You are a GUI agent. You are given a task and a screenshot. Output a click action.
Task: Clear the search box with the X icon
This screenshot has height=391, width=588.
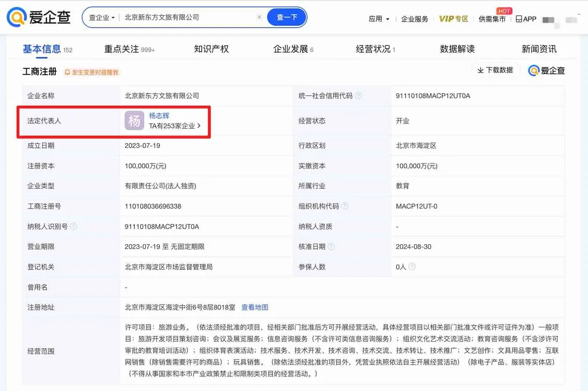(x=259, y=17)
